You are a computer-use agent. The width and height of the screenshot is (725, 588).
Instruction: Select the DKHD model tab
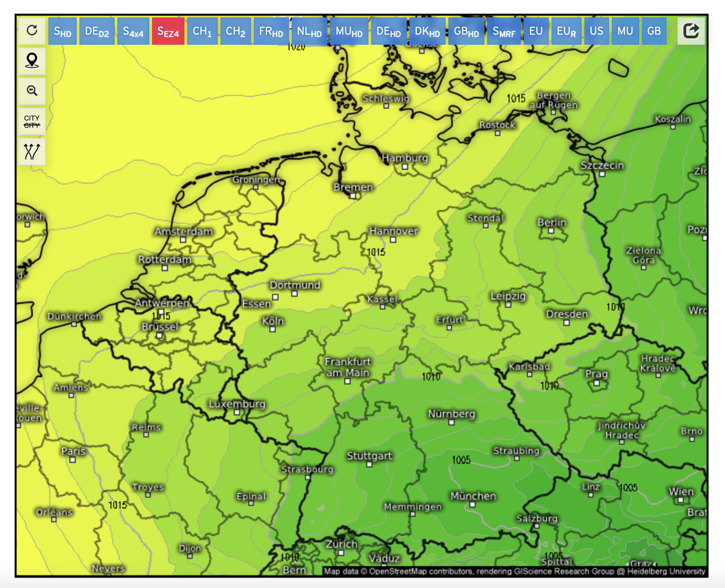pos(427,31)
